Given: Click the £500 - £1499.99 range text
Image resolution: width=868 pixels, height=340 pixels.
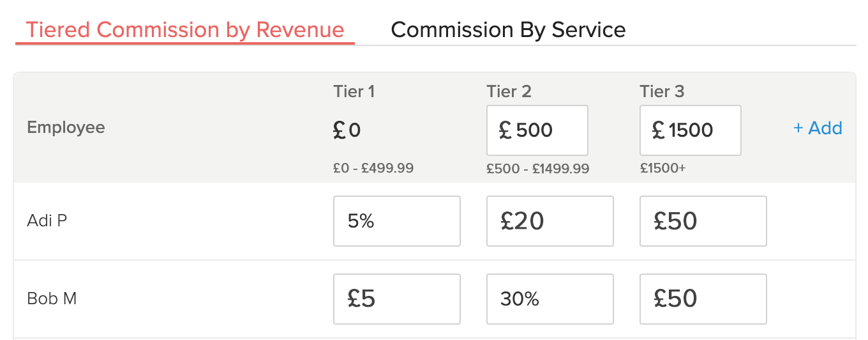Looking at the screenshot, I should pyautogui.click(x=537, y=169).
